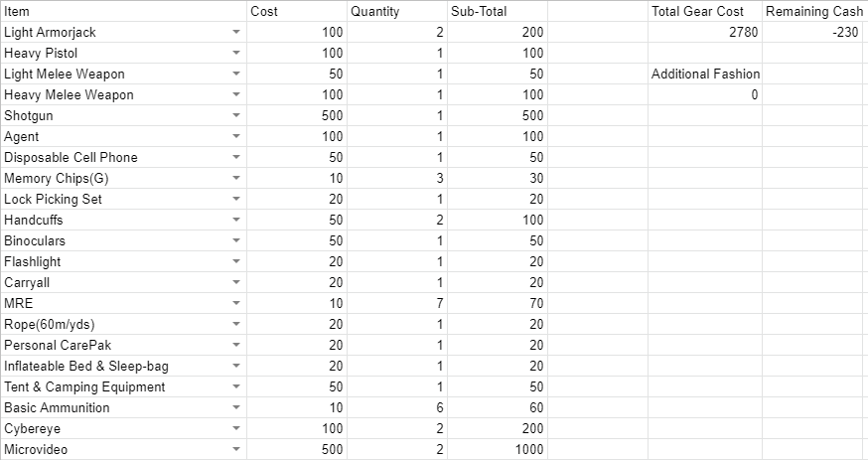
Task: Select the Total Gear Cost value 2780
Action: click(705, 32)
